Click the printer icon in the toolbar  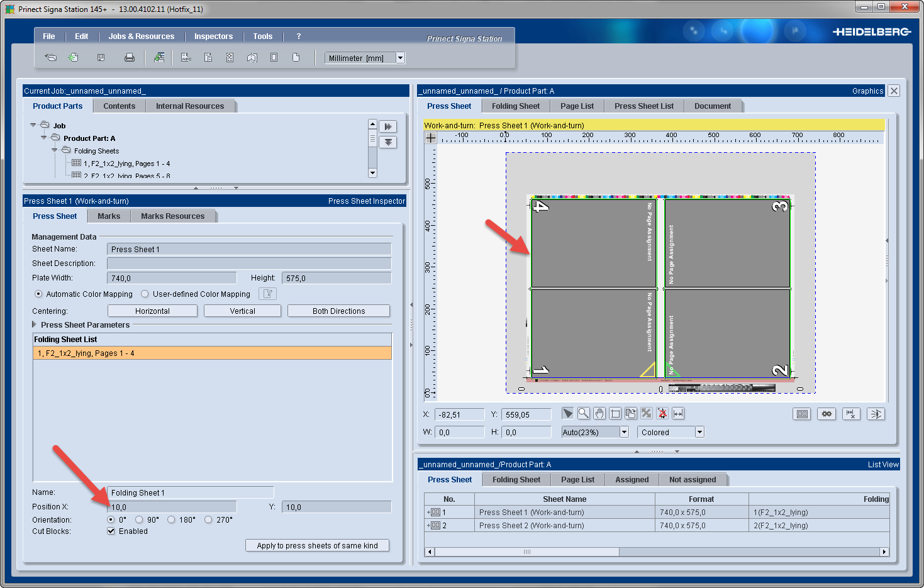[130, 57]
